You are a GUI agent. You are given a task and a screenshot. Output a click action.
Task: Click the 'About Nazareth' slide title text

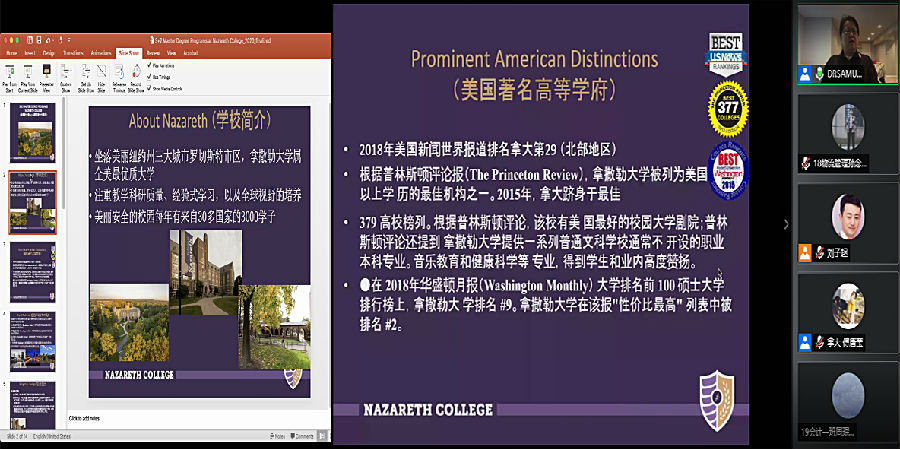pyautogui.click(x=200, y=121)
